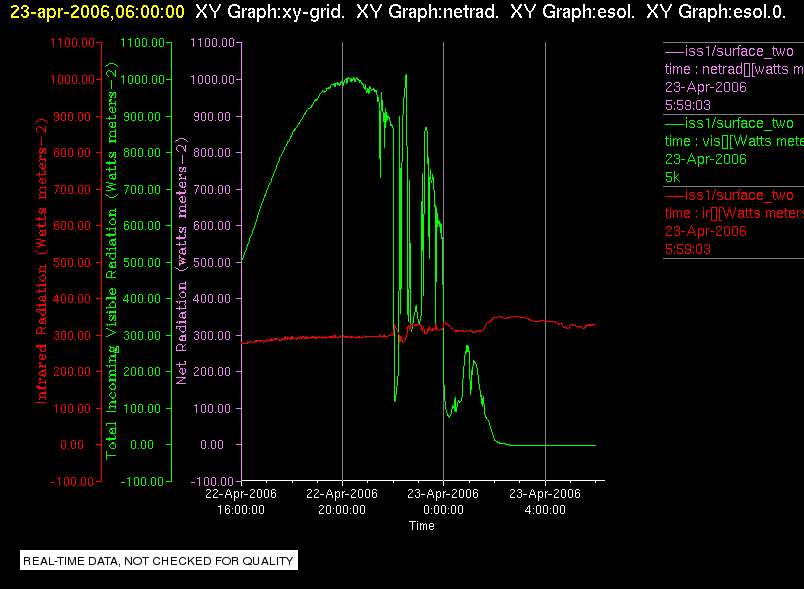The height and width of the screenshot is (589, 804).
Task: Click the 22-Apr-2006 20:00:00 time label
Action: pyautogui.click(x=342, y=501)
